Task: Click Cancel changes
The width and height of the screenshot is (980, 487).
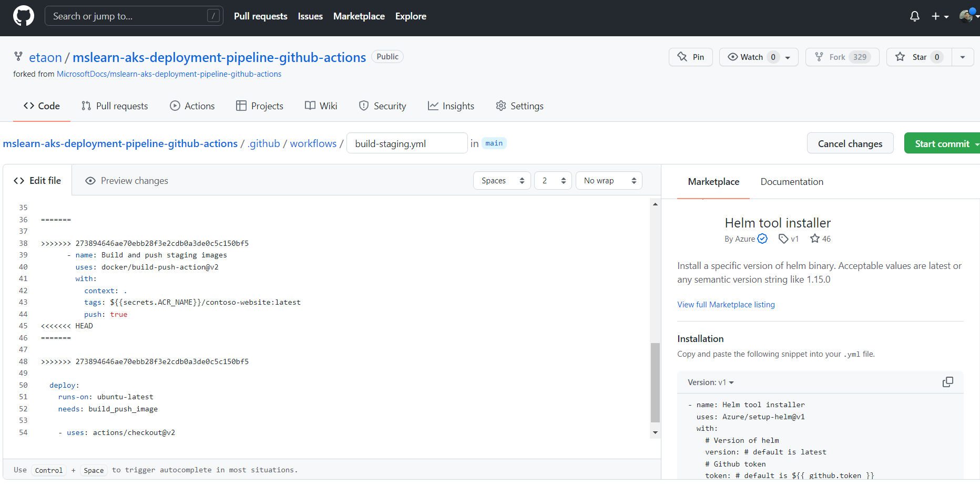Action: click(x=850, y=143)
